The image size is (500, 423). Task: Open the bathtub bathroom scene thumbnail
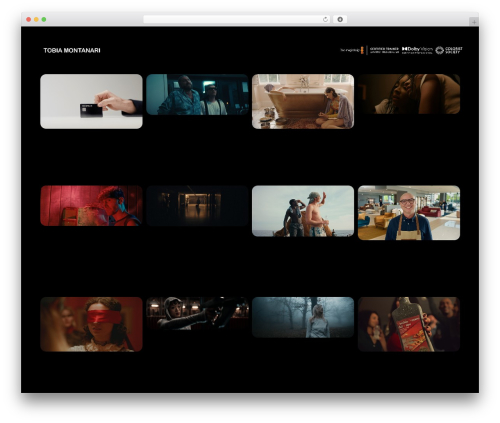coord(303,101)
